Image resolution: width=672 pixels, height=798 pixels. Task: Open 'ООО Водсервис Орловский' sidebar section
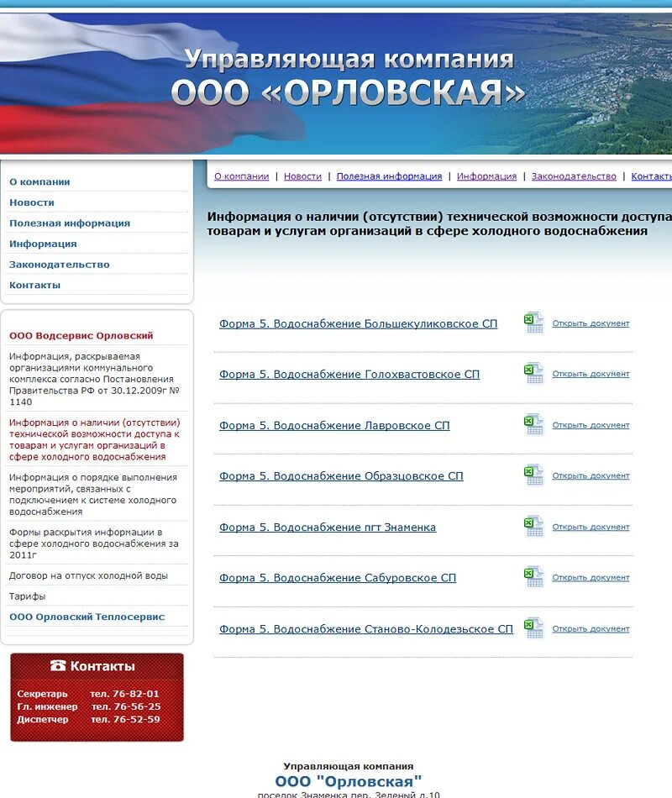click(x=81, y=336)
